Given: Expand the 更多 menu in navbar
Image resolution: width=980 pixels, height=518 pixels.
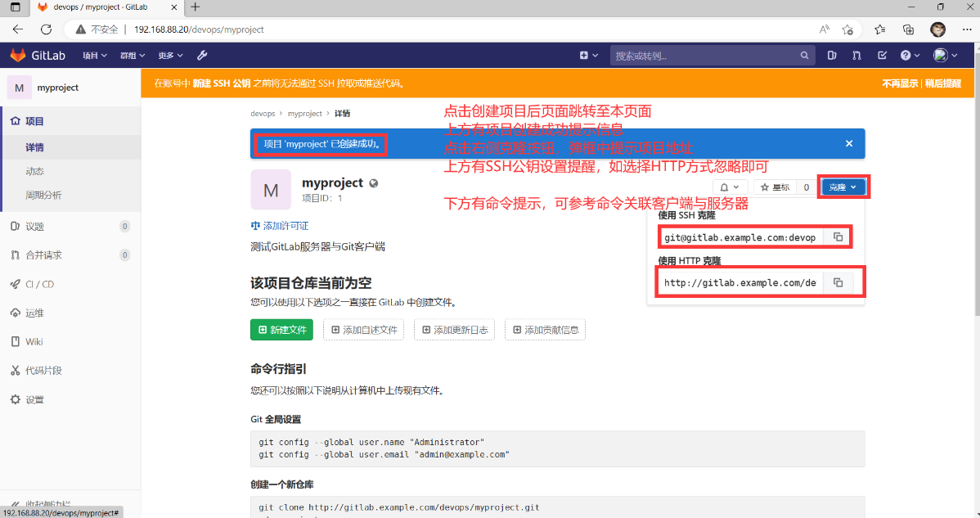Looking at the screenshot, I should 170,56.
